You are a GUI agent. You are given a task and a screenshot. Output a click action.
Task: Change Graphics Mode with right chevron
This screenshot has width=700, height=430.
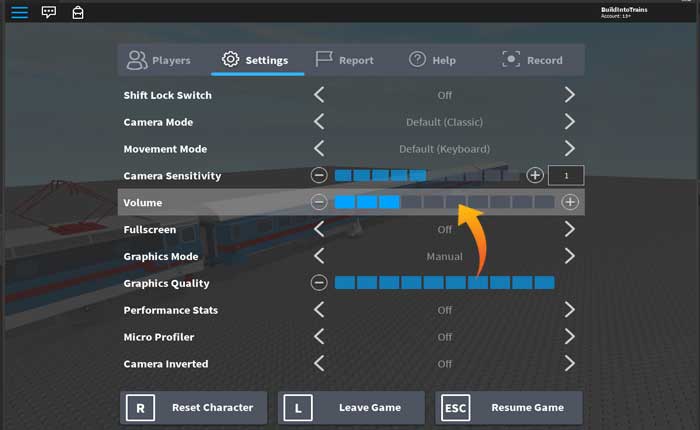(x=569, y=256)
